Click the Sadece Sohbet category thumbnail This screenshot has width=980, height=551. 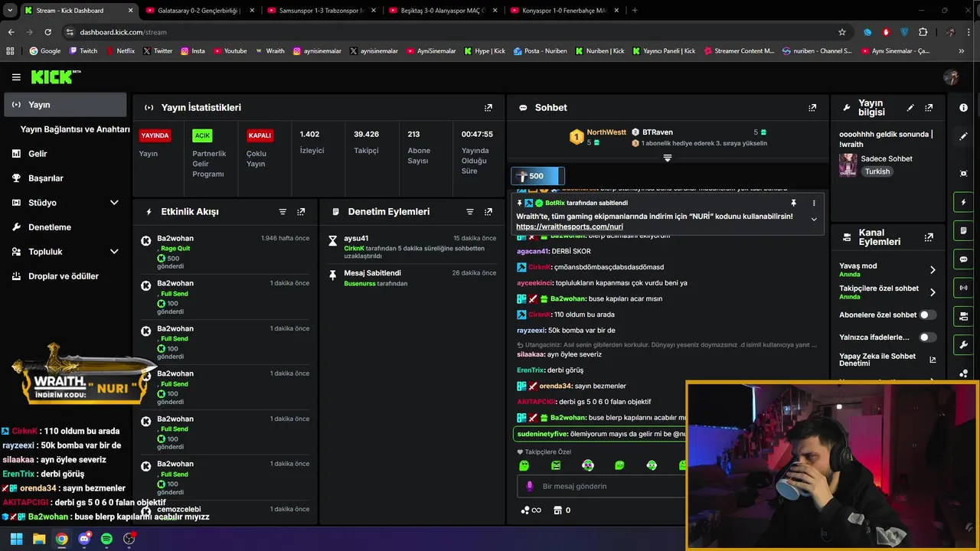point(848,165)
